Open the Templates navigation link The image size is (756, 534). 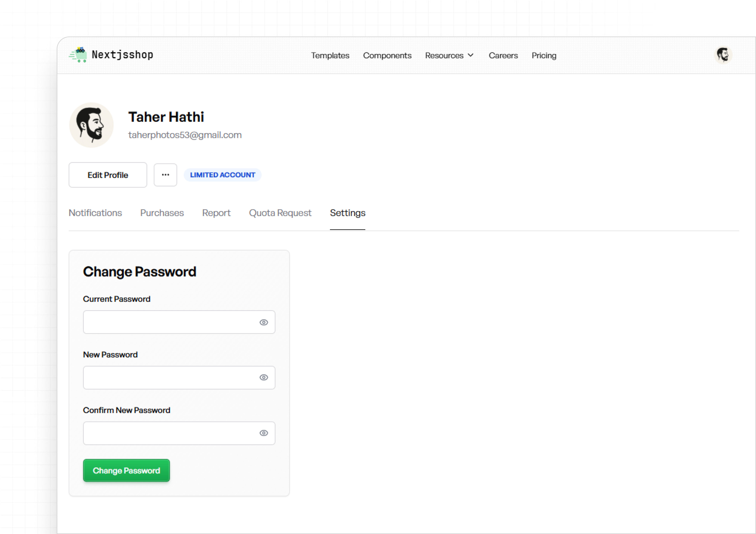330,56
